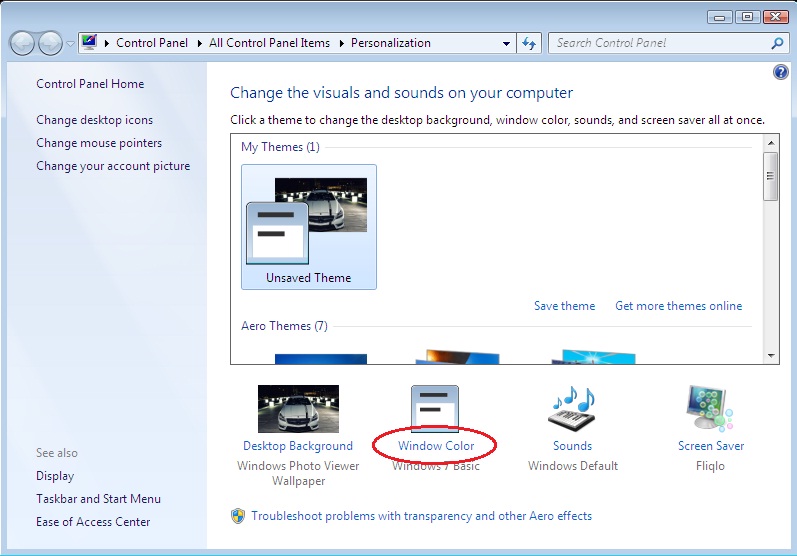This screenshot has height=556, width=797.
Task: Click the Aero troubleshoot shield icon
Action: point(238,516)
